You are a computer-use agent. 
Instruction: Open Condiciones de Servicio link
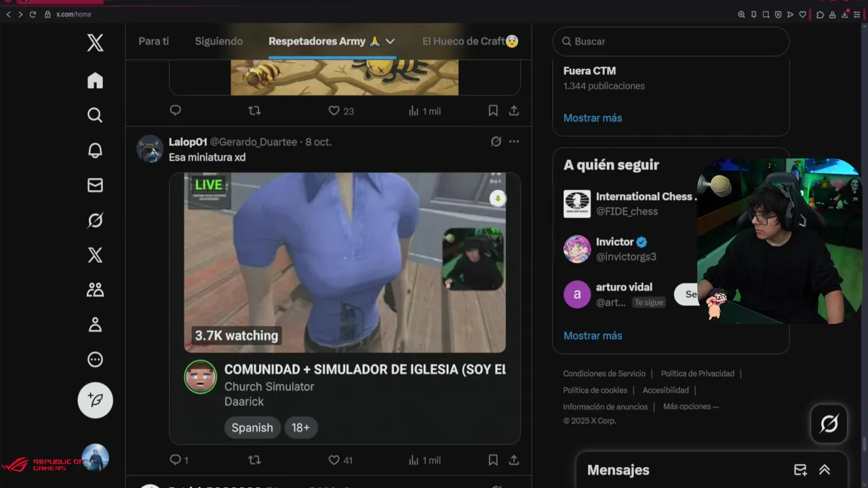tap(604, 373)
